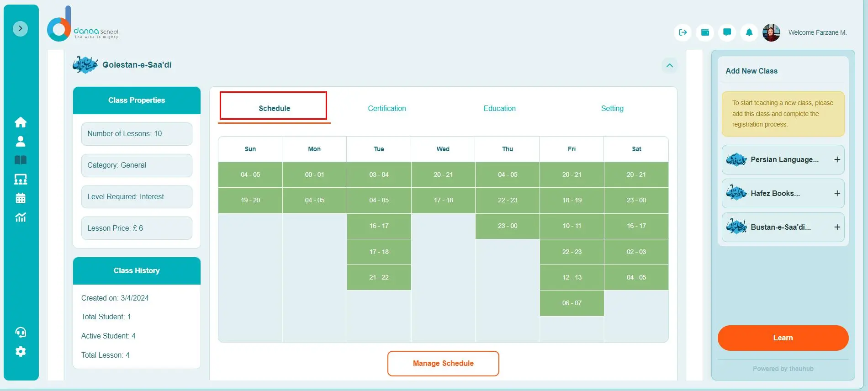Click the Manage Schedule button
Viewport: 868px width, 391px height.
click(x=443, y=364)
